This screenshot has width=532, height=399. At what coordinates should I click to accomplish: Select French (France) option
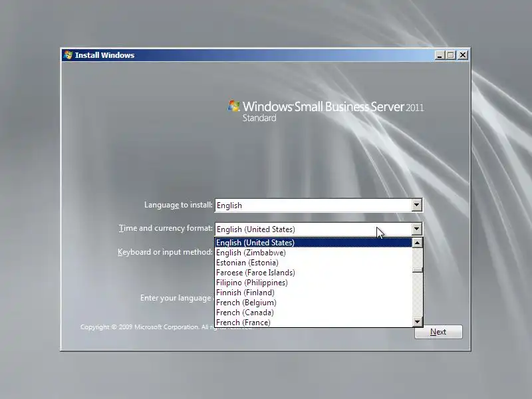click(x=313, y=323)
